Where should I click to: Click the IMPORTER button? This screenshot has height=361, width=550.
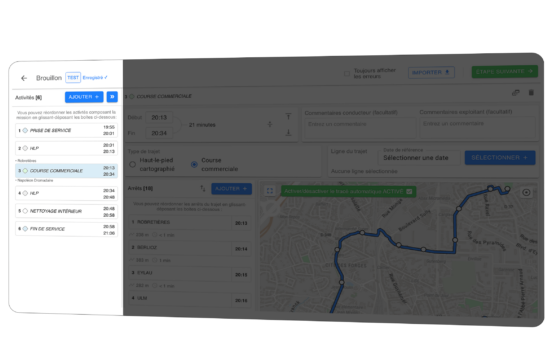coord(431,72)
